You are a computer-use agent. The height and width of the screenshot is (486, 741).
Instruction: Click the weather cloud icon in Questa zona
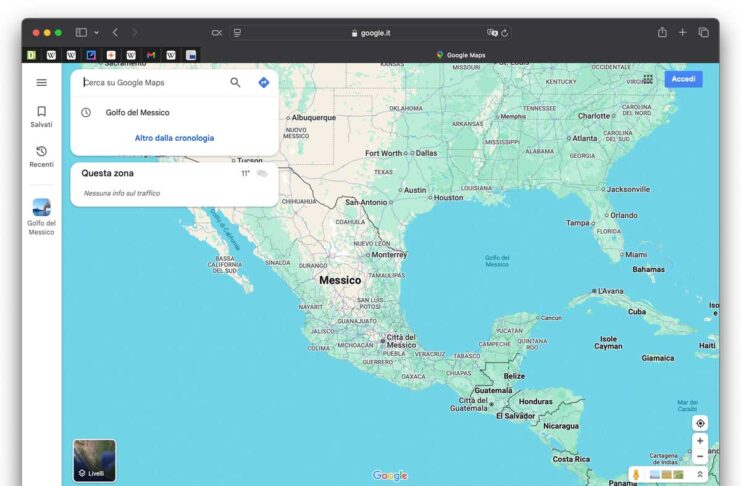tap(262, 174)
